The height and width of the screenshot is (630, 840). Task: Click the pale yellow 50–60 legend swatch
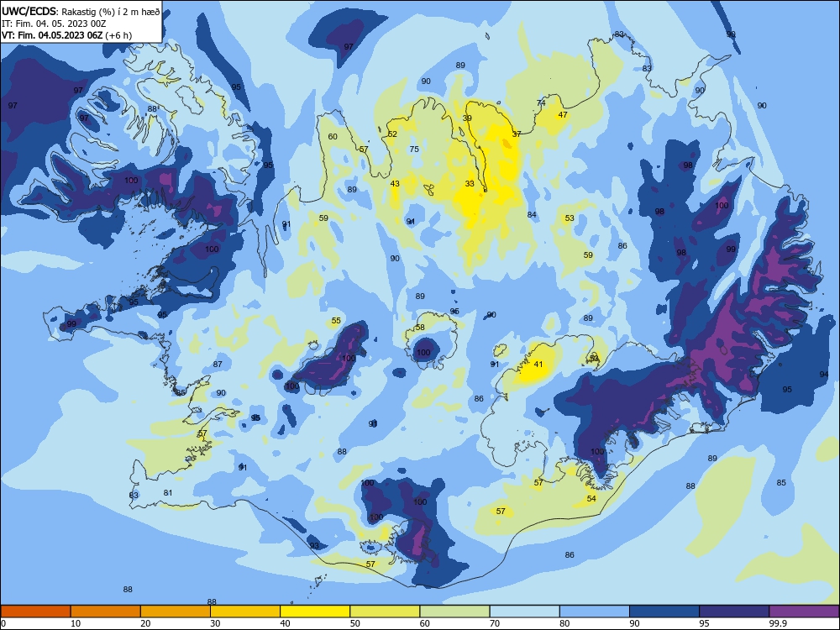[x=385, y=612]
